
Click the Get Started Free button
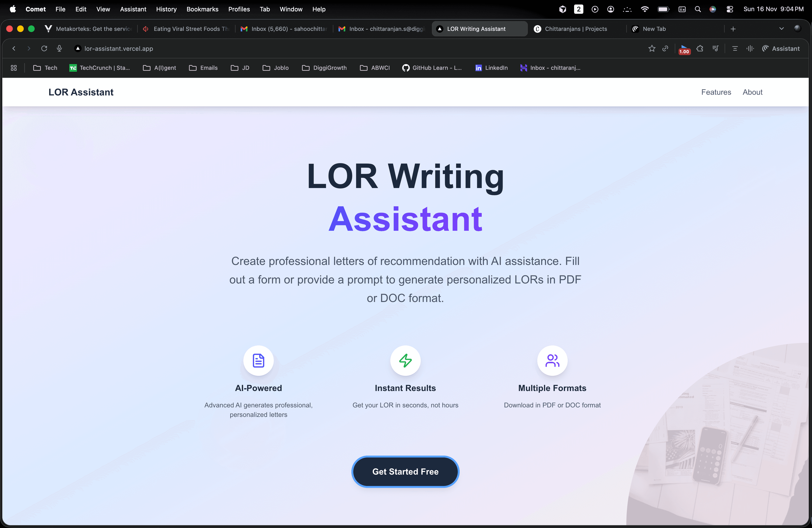(405, 472)
